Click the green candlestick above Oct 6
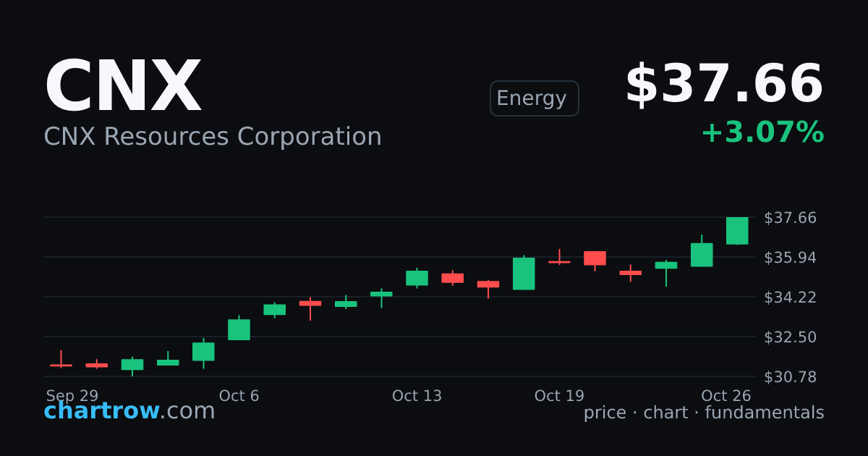 (239, 329)
